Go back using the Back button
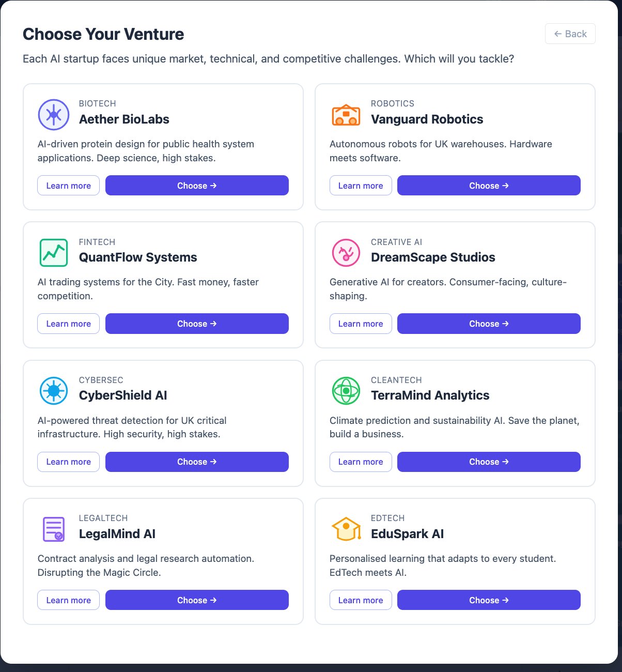The image size is (622, 672). point(570,34)
